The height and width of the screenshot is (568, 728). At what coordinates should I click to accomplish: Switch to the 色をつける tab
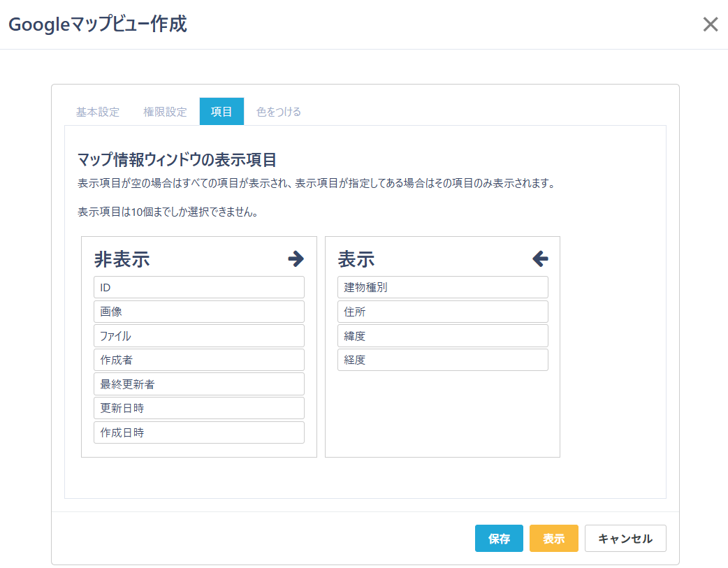pyautogui.click(x=277, y=111)
